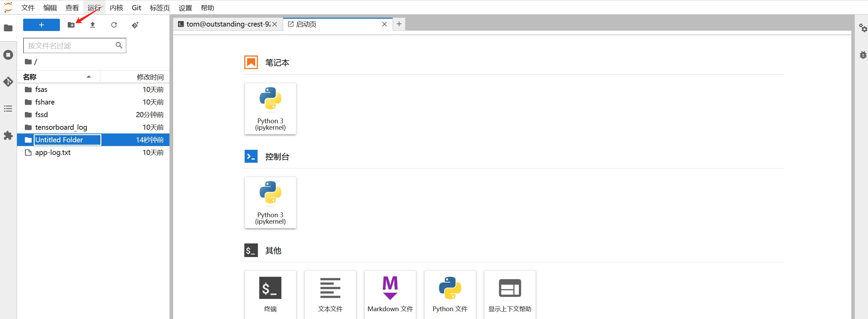This screenshot has width=868, height=319.
Task: Open the Git menu
Action: pos(136,7)
